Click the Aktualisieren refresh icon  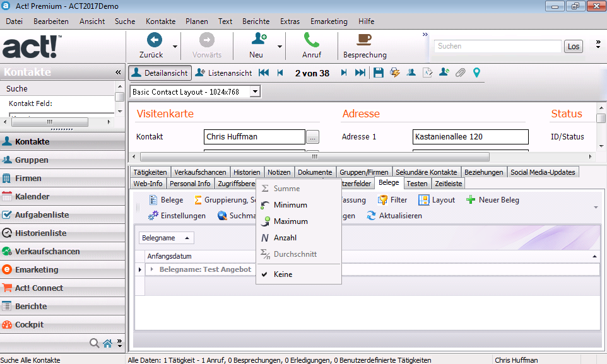[x=371, y=216]
